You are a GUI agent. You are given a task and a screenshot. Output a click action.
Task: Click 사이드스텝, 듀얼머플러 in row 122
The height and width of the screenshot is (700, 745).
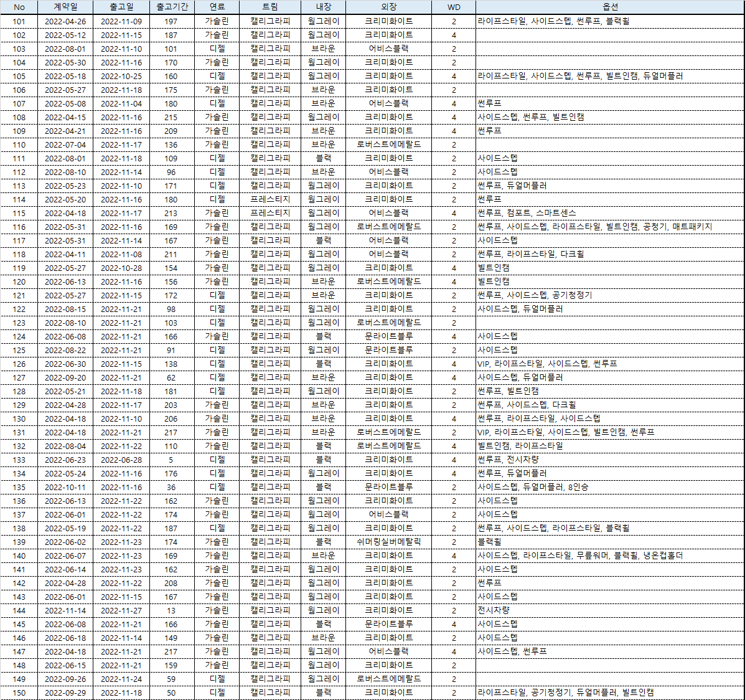click(x=520, y=309)
